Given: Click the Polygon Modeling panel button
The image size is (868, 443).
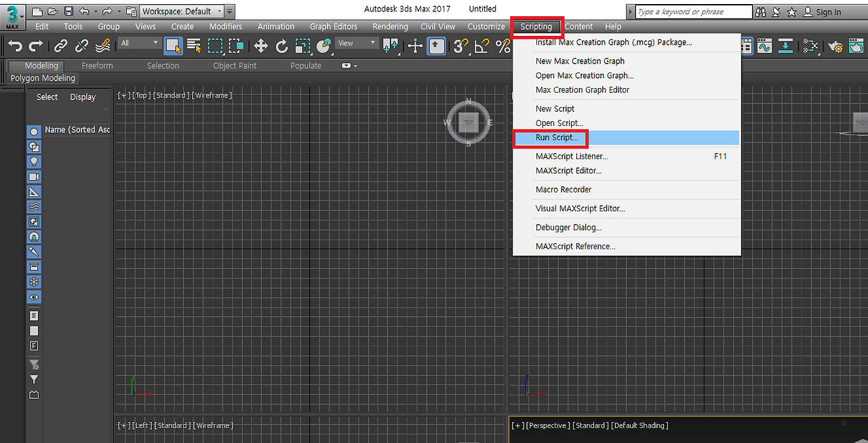Looking at the screenshot, I should [x=42, y=78].
